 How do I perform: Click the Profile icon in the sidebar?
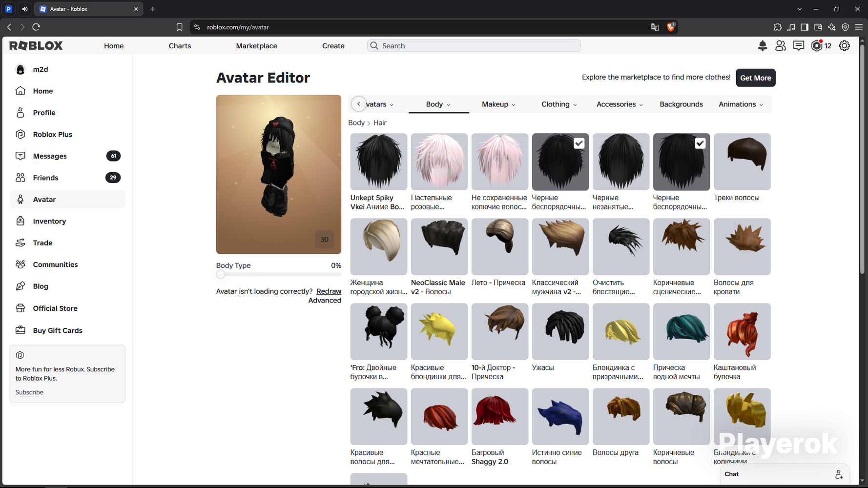[x=21, y=113]
